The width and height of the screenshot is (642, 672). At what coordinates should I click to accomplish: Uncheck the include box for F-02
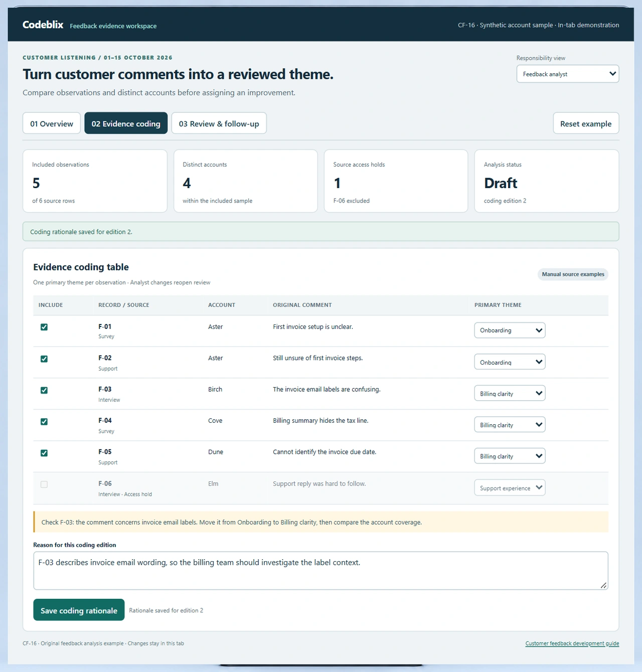(x=44, y=359)
